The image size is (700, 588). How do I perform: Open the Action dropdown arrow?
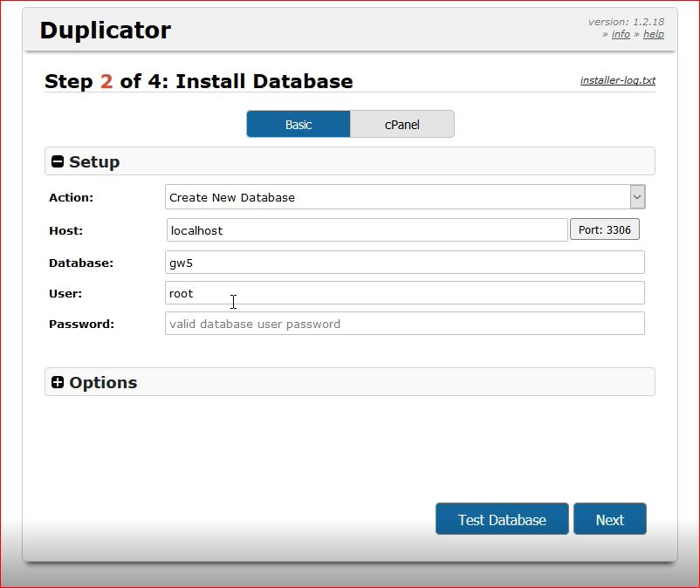point(637,197)
